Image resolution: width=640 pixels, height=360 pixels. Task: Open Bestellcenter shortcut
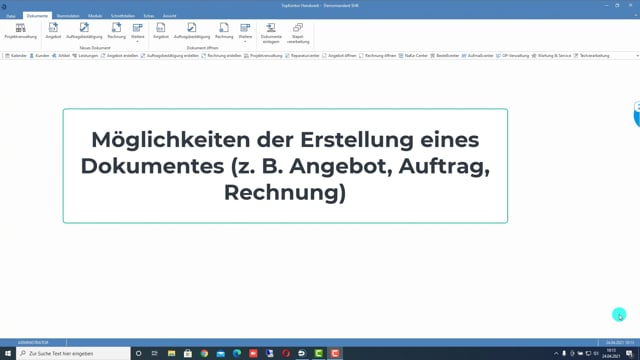click(444, 56)
